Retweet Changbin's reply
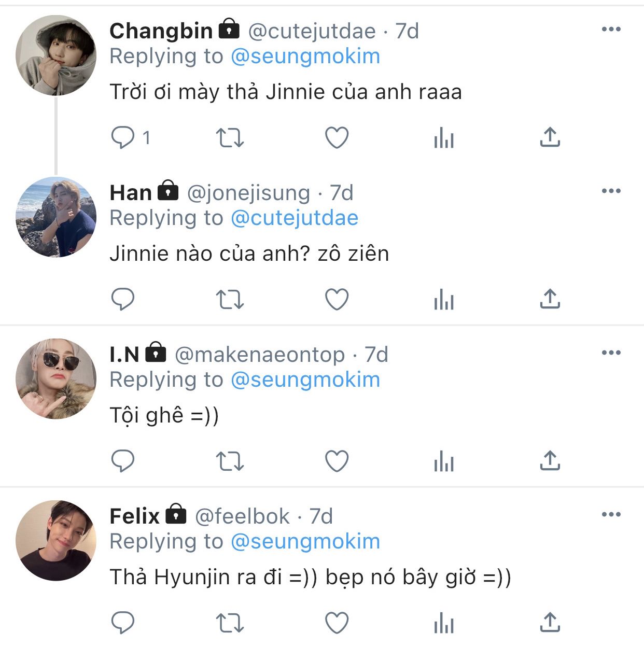Viewport: 644px width, 647px height. coord(230,138)
